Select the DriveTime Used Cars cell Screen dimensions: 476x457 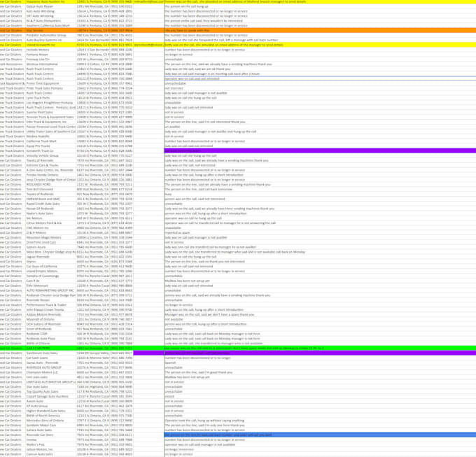click(x=50, y=242)
